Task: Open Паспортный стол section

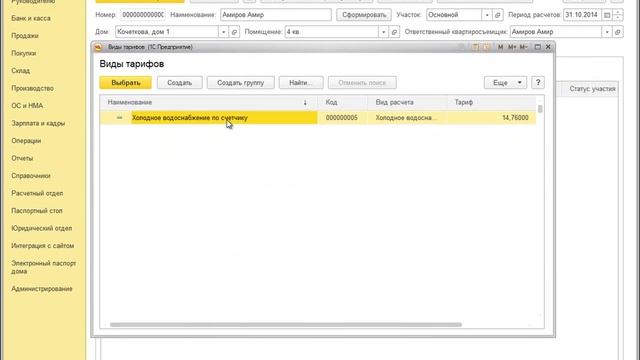Action: coord(37,211)
